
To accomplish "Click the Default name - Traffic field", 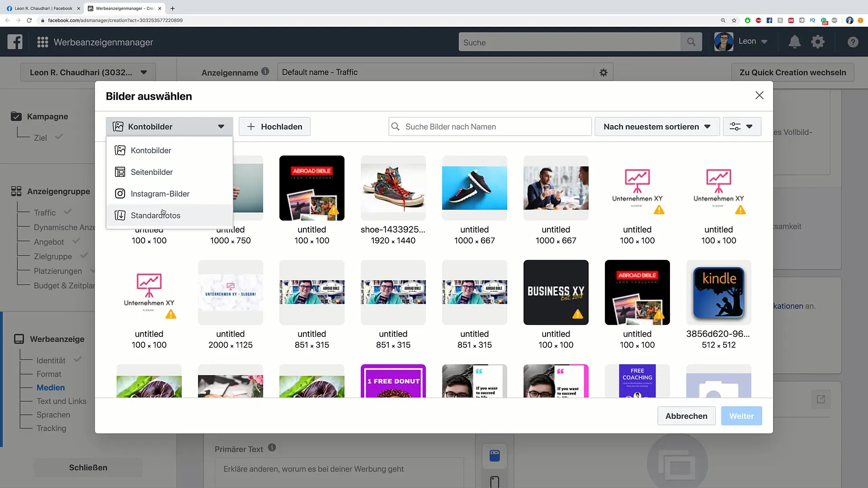I will [436, 72].
